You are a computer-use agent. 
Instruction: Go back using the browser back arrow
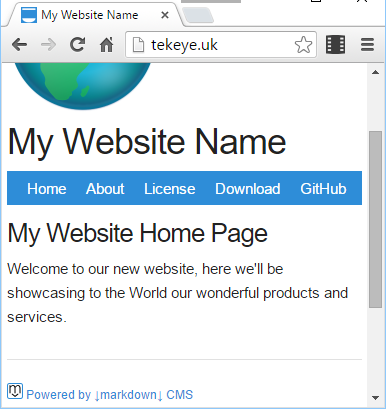[x=19, y=45]
